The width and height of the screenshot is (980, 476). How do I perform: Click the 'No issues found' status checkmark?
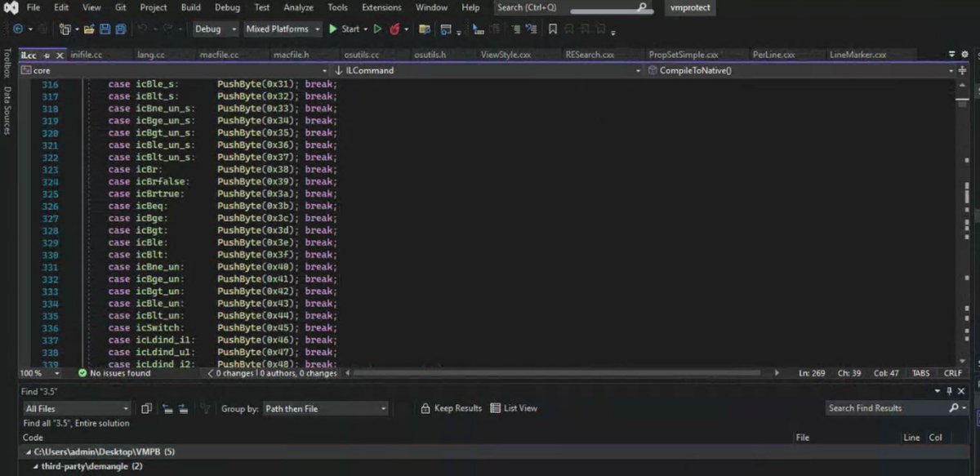tap(82, 372)
